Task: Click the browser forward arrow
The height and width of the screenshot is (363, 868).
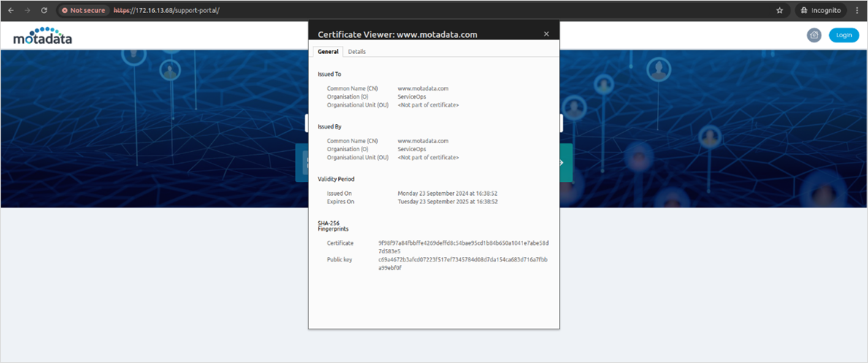Action: 27,11
